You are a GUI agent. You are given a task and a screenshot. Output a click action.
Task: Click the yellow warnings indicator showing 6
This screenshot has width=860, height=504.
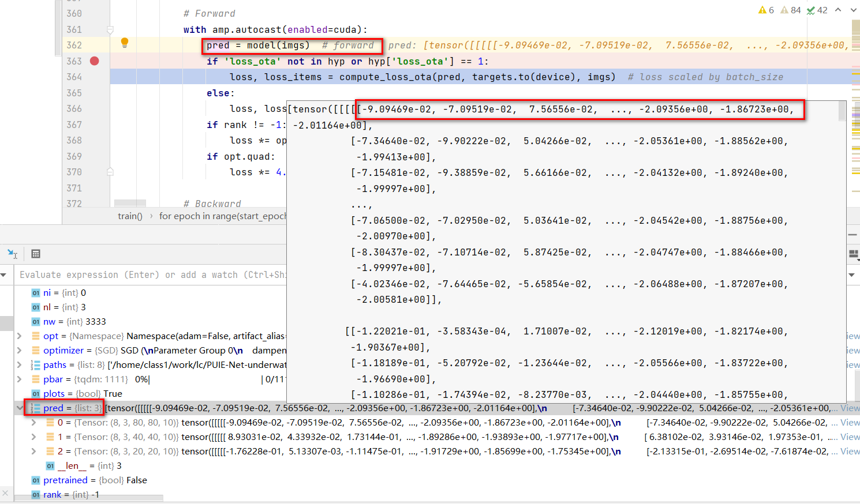[766, 10]
